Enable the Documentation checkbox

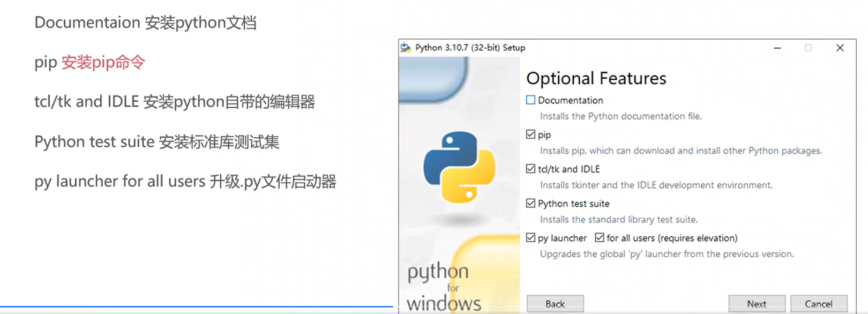click(531, 100)
